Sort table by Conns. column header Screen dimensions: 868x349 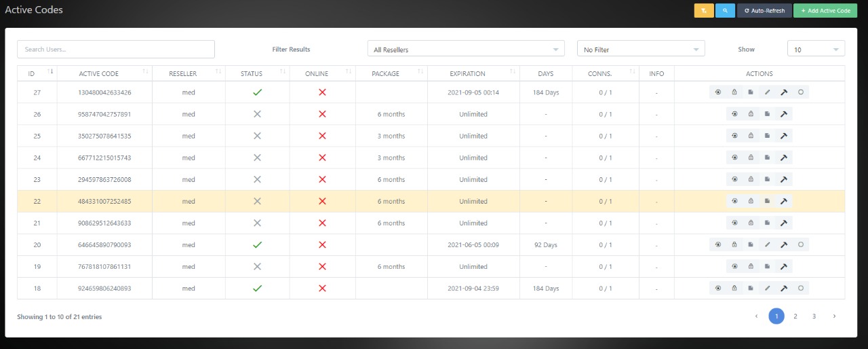pyautogui.click(x=606, y=73)
